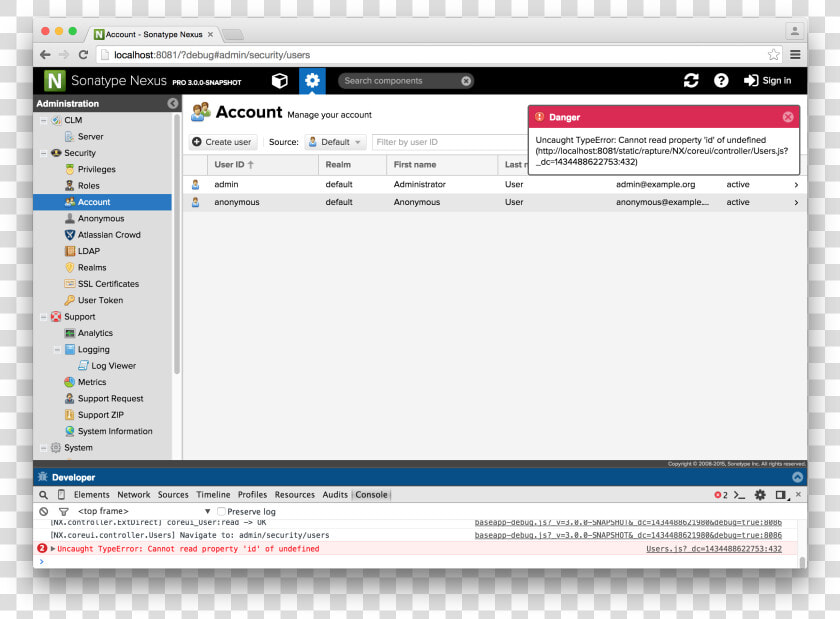Enable the Preserve log checkbox
The image size is (840, 619).
click(x=221, y=511)
